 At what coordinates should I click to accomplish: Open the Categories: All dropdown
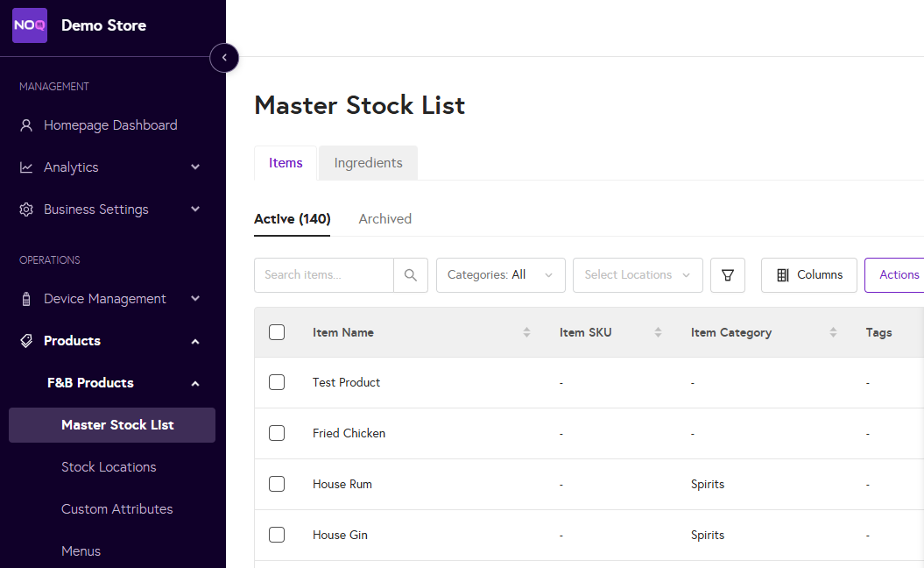[x=500, y=275]
